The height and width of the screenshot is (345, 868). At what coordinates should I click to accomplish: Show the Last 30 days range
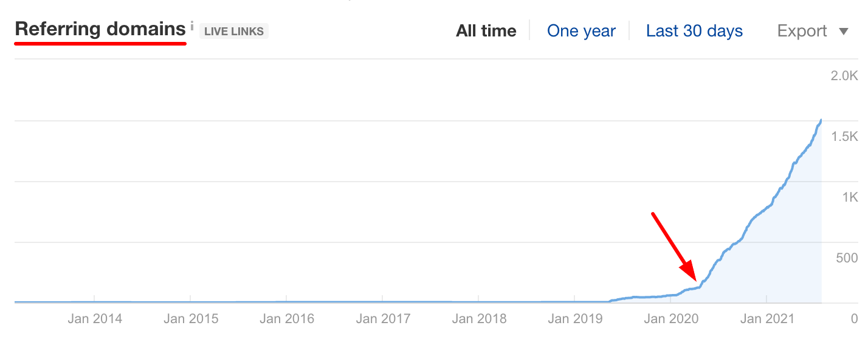(694, 31)
